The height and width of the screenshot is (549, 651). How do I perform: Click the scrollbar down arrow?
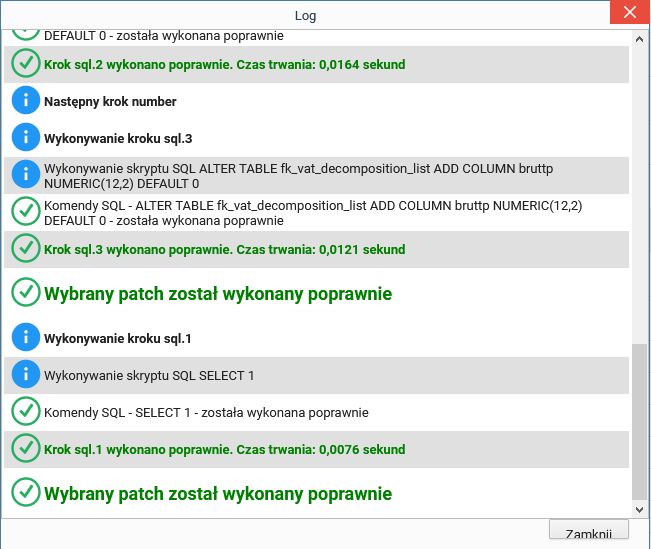[x=639, y=510]
